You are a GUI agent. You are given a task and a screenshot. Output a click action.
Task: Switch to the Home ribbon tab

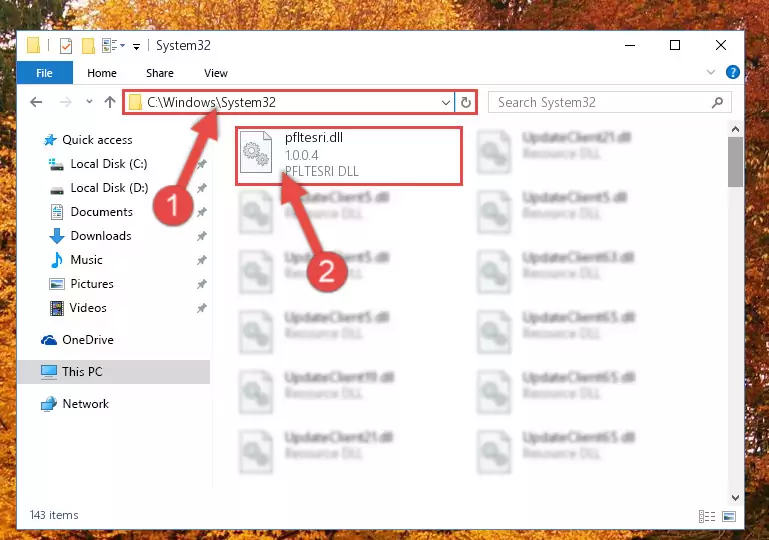(x=102, y=73)
